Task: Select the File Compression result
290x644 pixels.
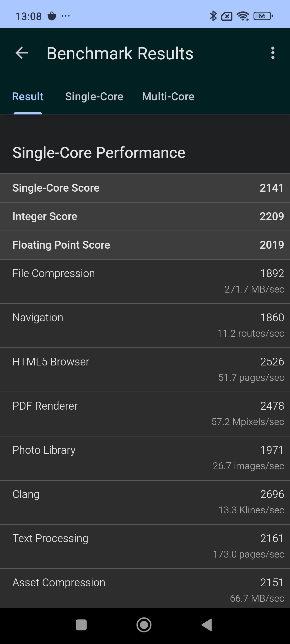Action: pyautogui.click(x=145, y=281)
